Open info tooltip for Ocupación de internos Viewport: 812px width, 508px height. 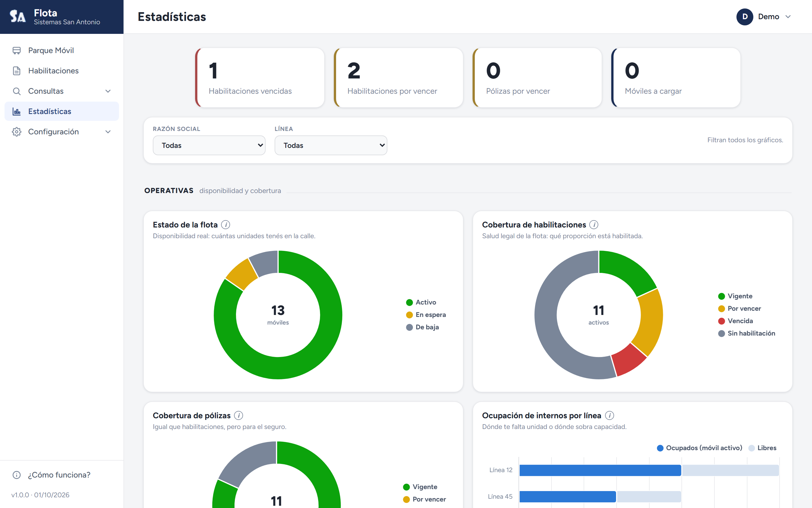click(610, 415)
